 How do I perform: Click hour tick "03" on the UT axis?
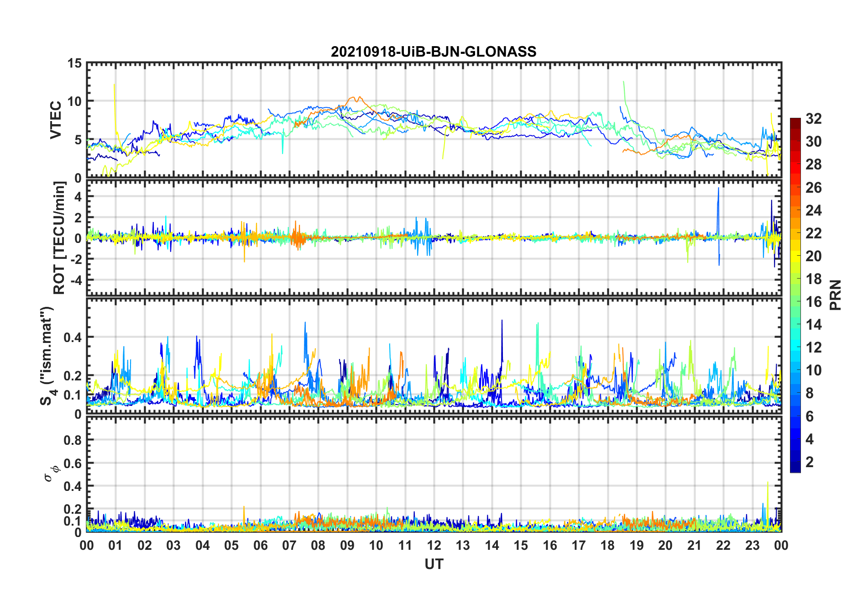point(173,545)
